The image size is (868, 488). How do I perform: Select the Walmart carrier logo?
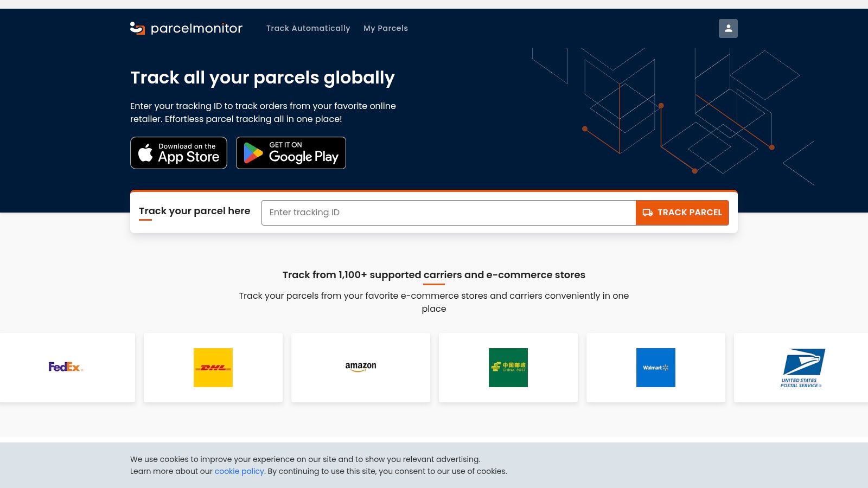pos(656,367)
